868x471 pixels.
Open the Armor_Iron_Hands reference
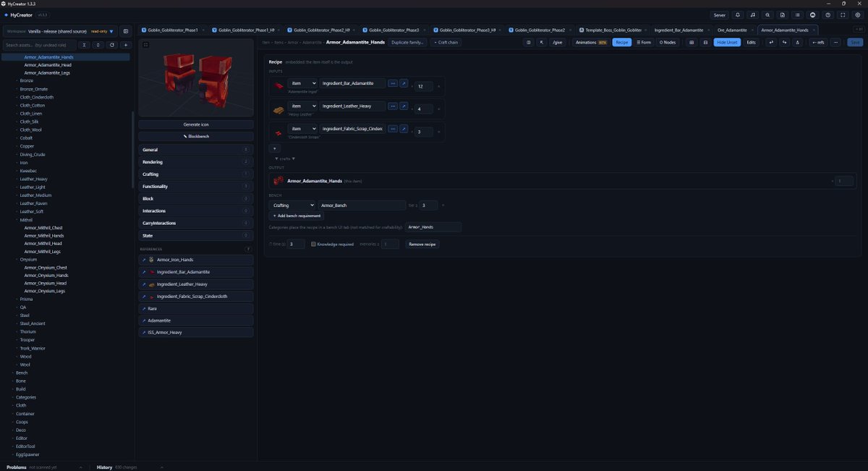click(196, 260)
